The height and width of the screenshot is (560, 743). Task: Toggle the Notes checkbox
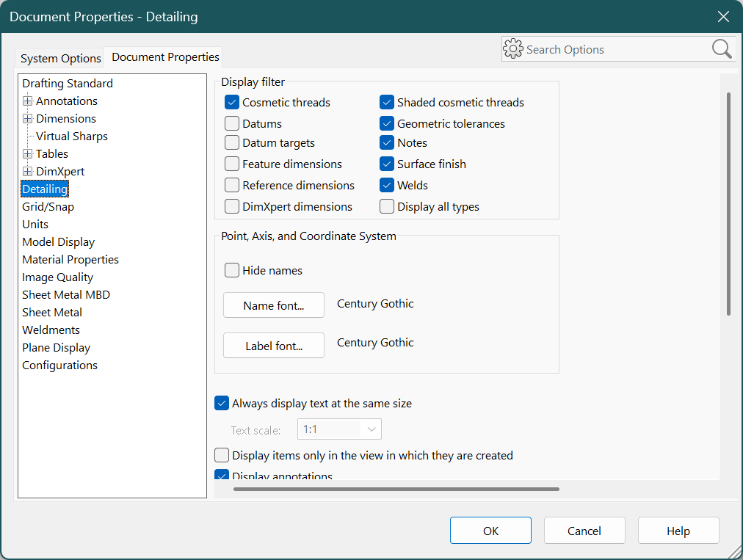(387, 142)
